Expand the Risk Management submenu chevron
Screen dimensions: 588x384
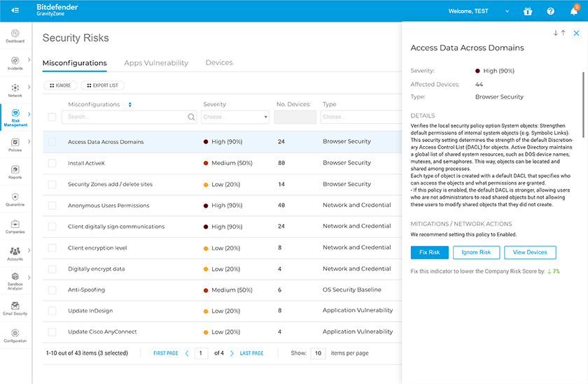click(29, 114)
